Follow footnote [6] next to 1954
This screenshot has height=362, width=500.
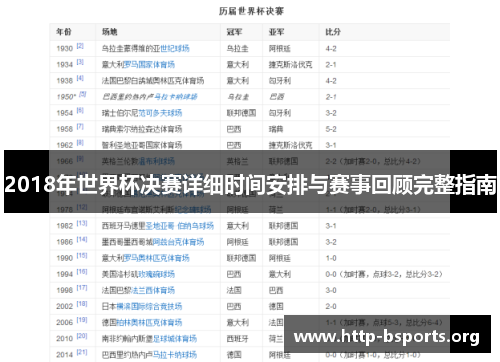80,110
